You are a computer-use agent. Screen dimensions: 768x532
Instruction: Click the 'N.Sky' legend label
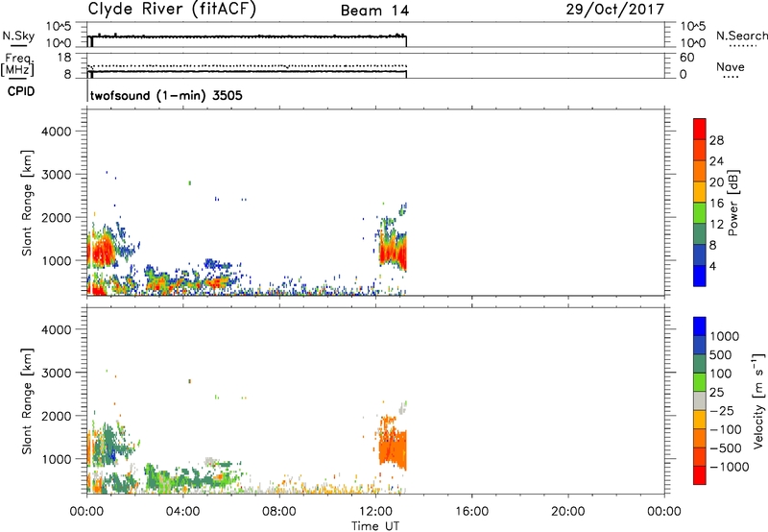(18, 36)
